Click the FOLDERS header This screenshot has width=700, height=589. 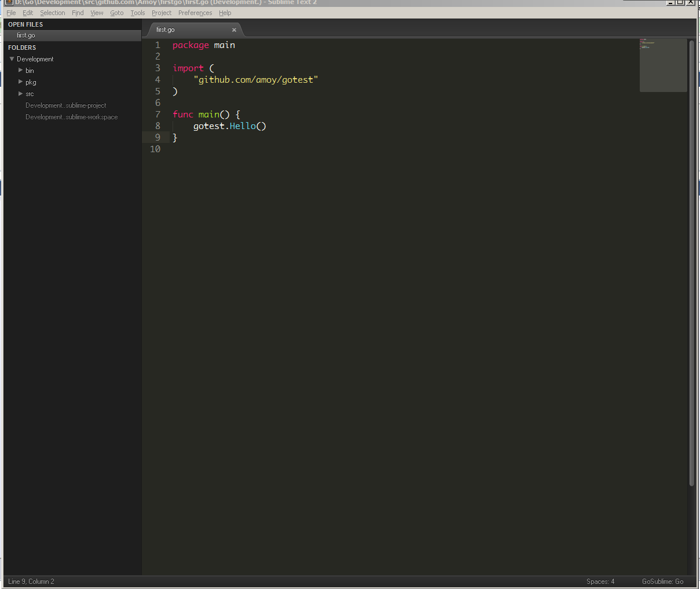click(x=22, y=47)
